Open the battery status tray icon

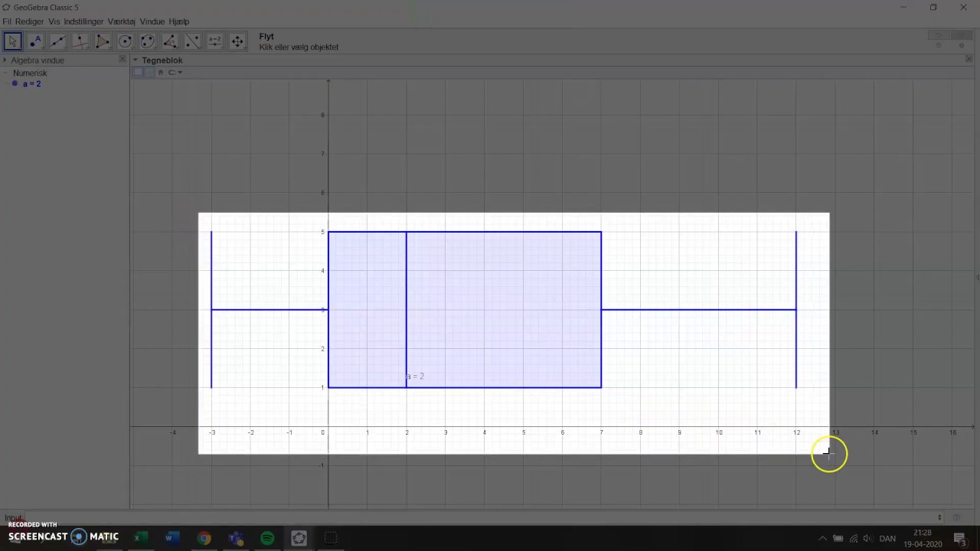coord(838,538)
